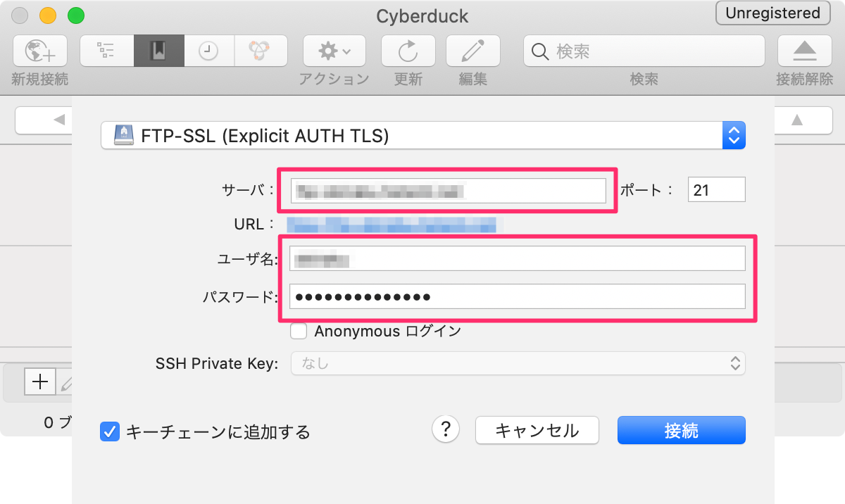
Task: Focus the search field in the toolbar
Action: [644, 51]
